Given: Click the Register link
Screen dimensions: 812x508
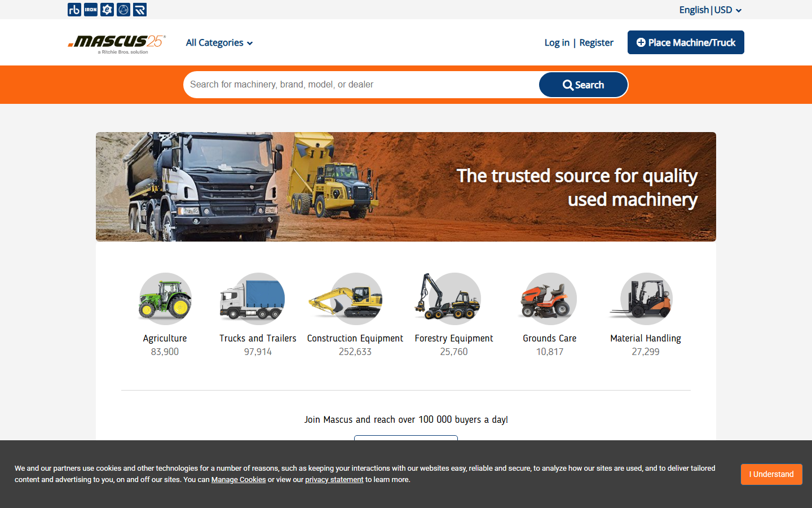Looking at the screenshot, I should [596, 42].
